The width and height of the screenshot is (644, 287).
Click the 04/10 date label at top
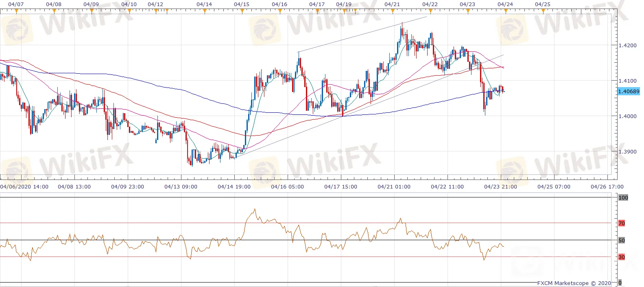[x=129, y=4]
